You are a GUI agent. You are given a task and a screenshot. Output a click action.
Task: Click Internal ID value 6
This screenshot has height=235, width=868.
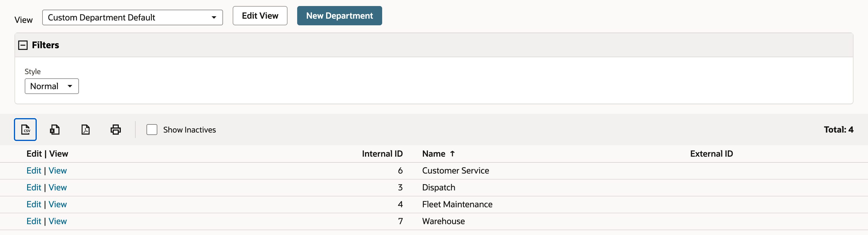tap(400, 171)
